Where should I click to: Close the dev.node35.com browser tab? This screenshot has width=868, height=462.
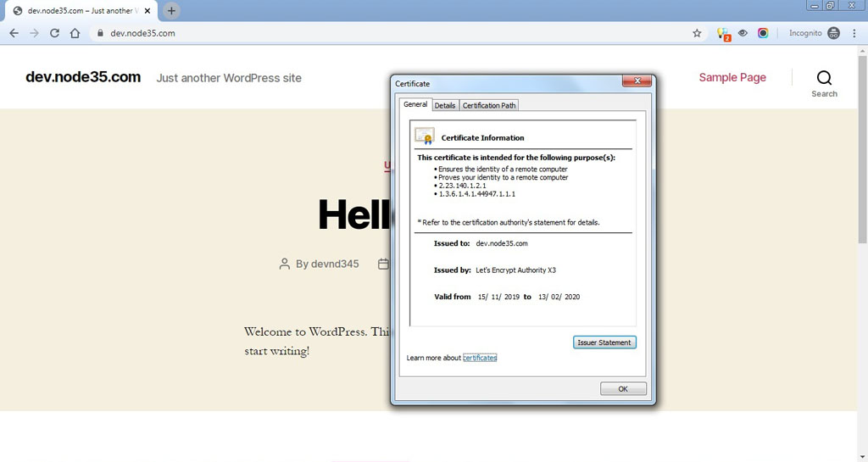147,10
